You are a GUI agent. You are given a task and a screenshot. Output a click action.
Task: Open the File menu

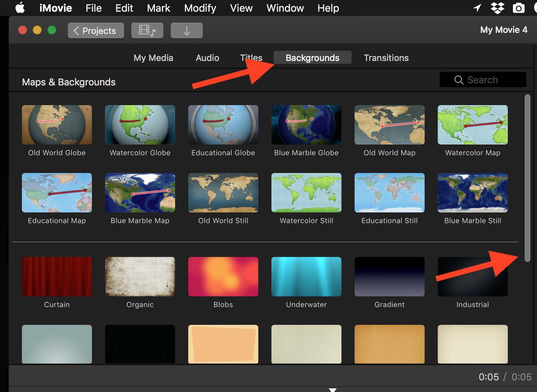(93, 8)
